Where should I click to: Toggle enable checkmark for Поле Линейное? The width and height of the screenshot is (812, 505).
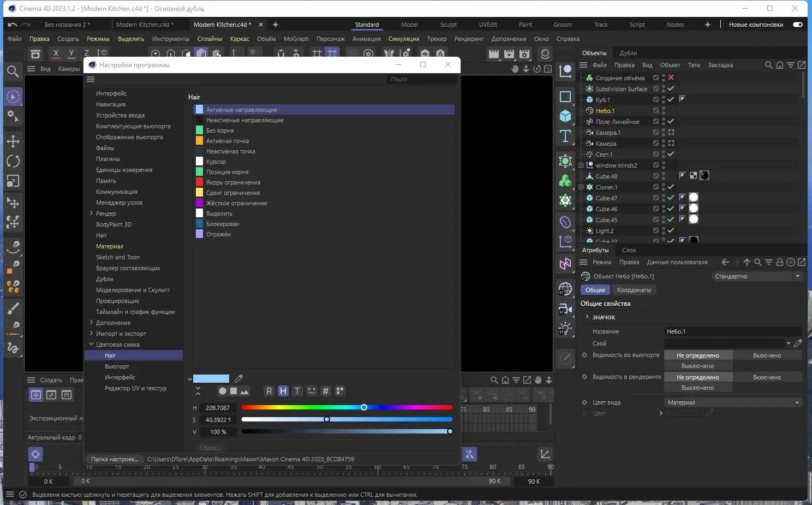(x=671, y=121)
